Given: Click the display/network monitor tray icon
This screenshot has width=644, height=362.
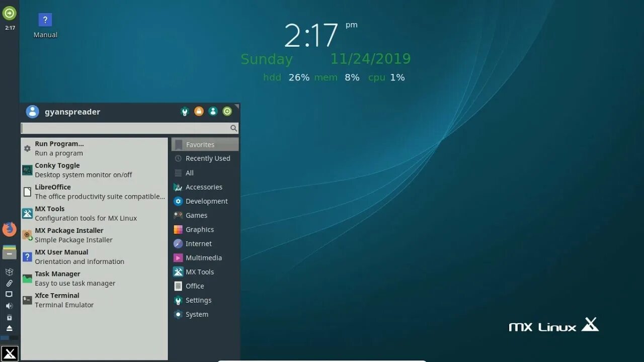Looking at the screenshot, I should pyautogui.click(x=9, y=294).
